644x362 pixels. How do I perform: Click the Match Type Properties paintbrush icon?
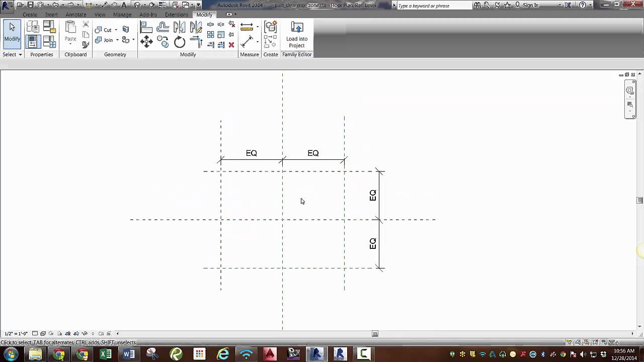pyautogui.click(x=86, y=45)
